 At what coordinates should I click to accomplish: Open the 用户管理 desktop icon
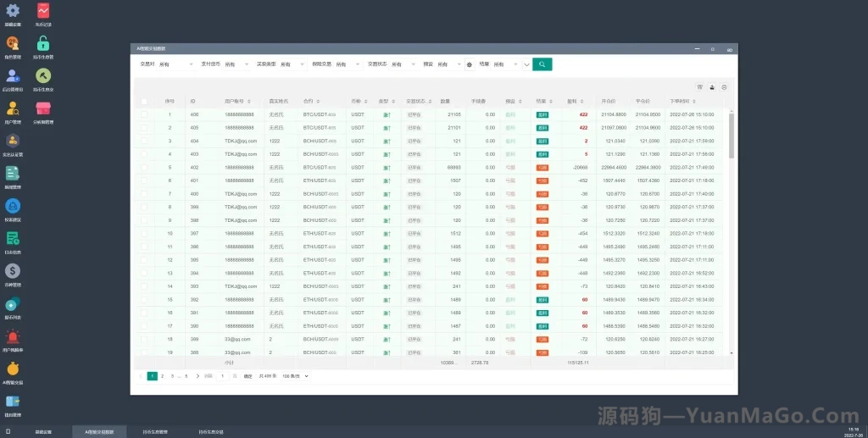[13, 108]
